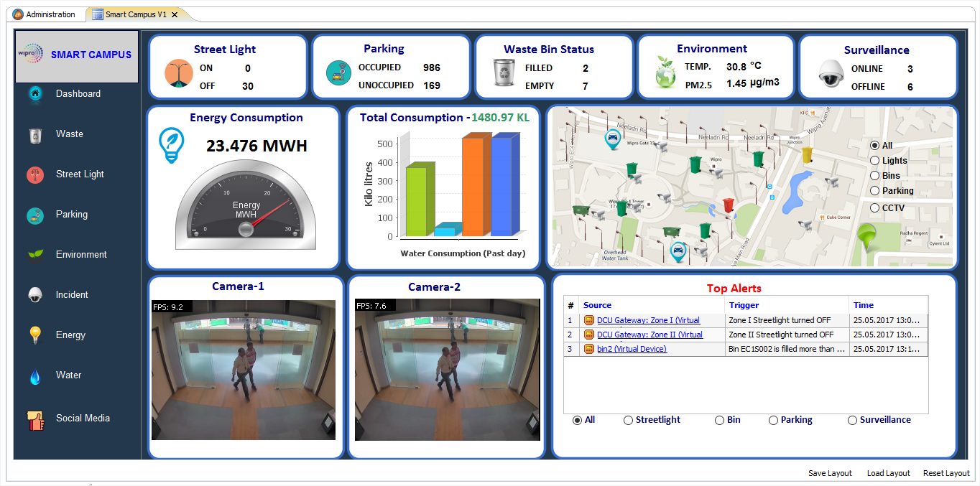Select the CCTV map filter radio

[x=874, y=208]
